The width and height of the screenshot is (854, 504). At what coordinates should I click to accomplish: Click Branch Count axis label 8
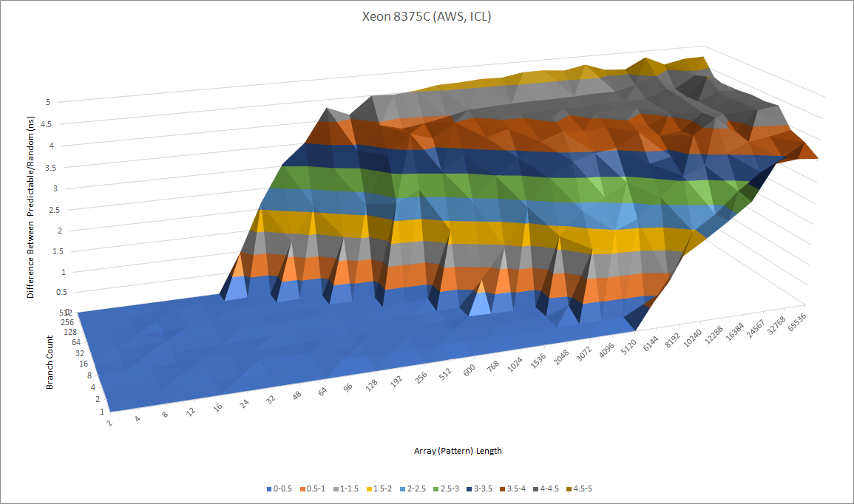pyautogui.click(x=89, y=375)
